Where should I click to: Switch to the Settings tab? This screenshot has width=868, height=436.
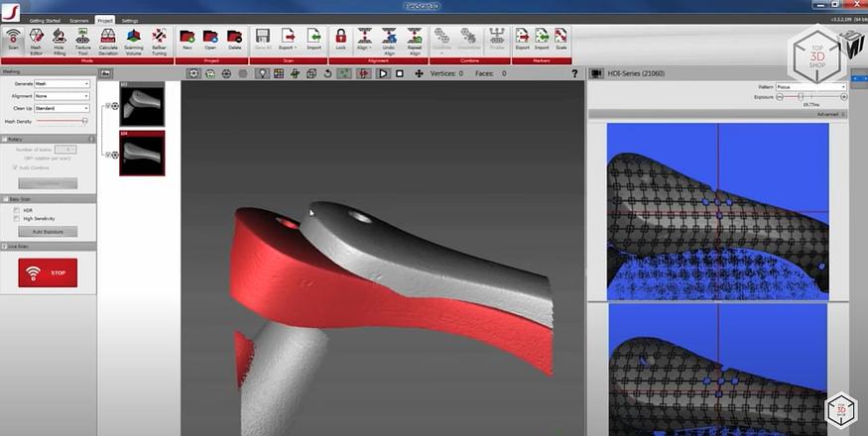pos(130,19)
